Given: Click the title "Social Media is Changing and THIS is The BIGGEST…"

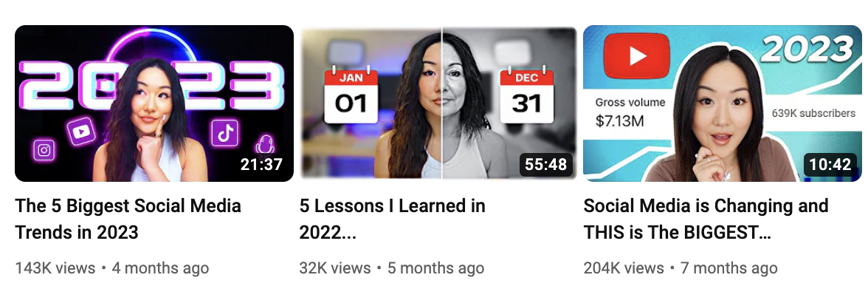Looking at the screenshot, I should [x=706, y=219].
